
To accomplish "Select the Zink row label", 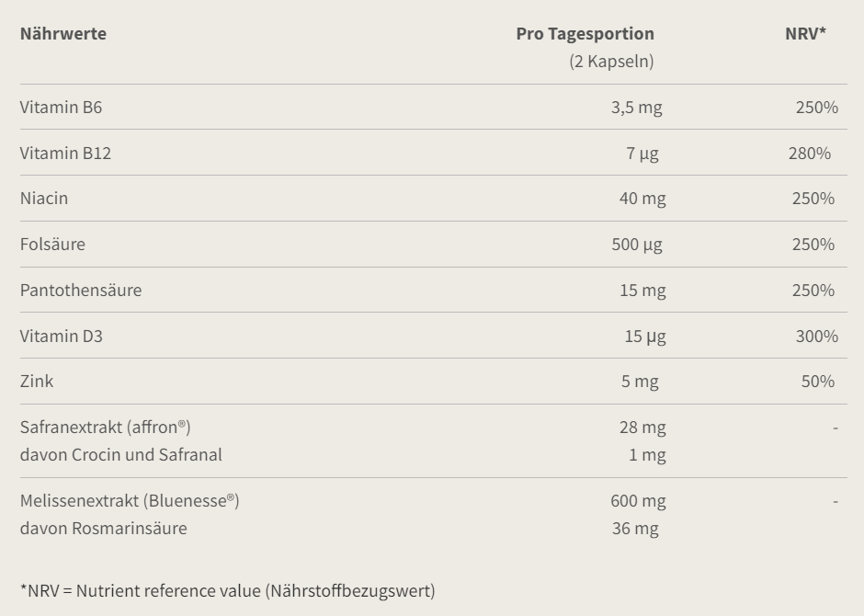I will click(x=37, y=382).
